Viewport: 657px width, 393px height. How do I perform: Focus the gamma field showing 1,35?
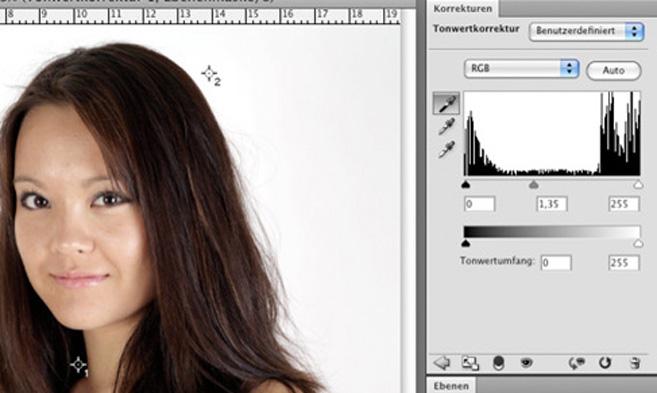pos(552,204)
